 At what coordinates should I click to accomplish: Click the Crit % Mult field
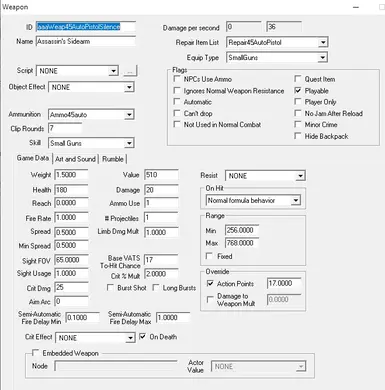pyautogui.click(x=161, y=274)
